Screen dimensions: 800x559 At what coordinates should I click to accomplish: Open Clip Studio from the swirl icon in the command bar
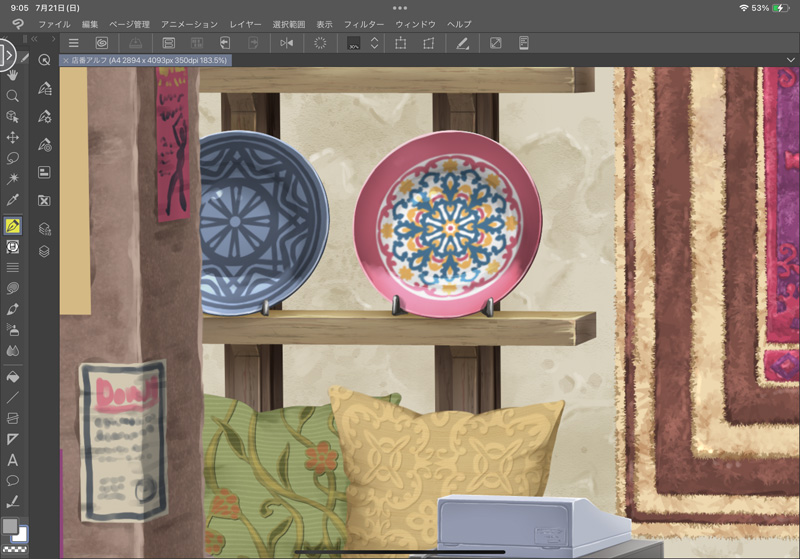click(101, 43)
